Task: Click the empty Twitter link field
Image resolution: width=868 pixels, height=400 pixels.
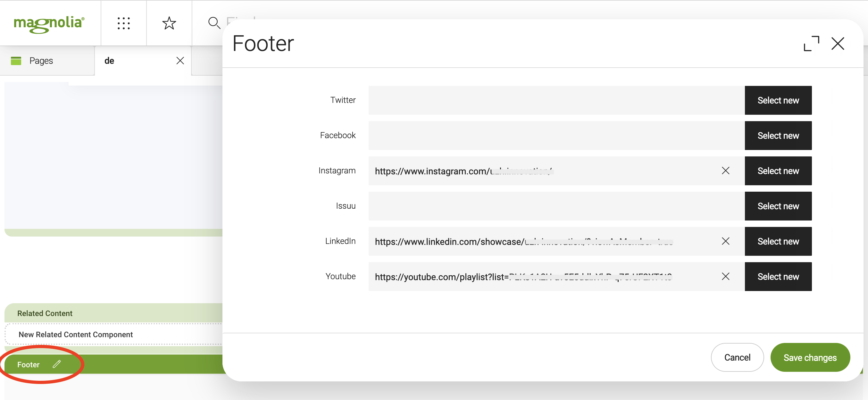Action: (556, 100)
